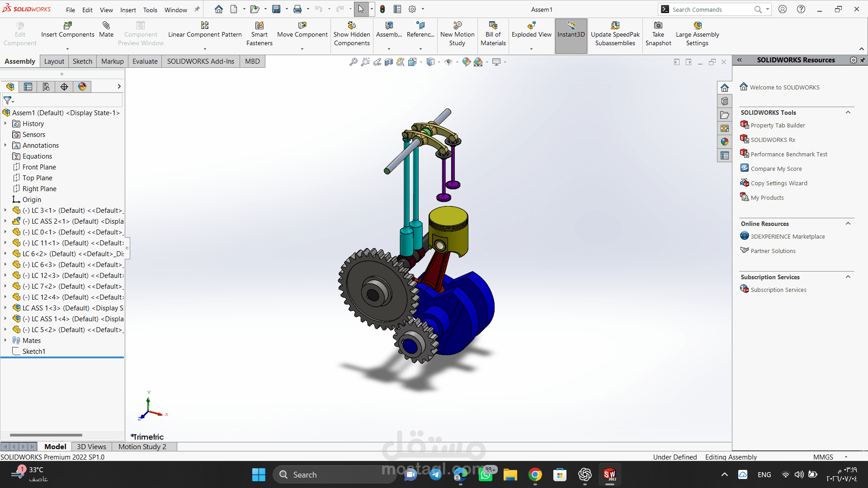
Task: Open the Insert menu
Action: point(128,9)
